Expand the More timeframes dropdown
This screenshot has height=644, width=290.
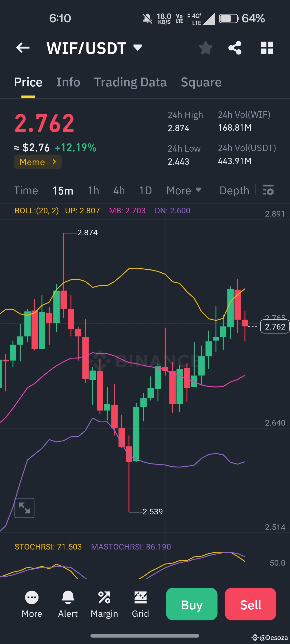click(x=184, y=190)
